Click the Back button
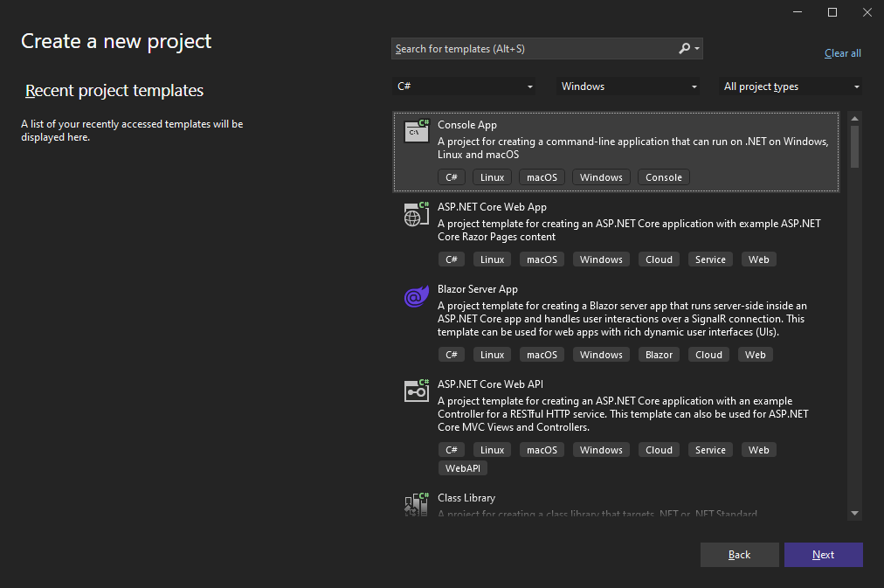Screen dimensions: 884x588 739,555
